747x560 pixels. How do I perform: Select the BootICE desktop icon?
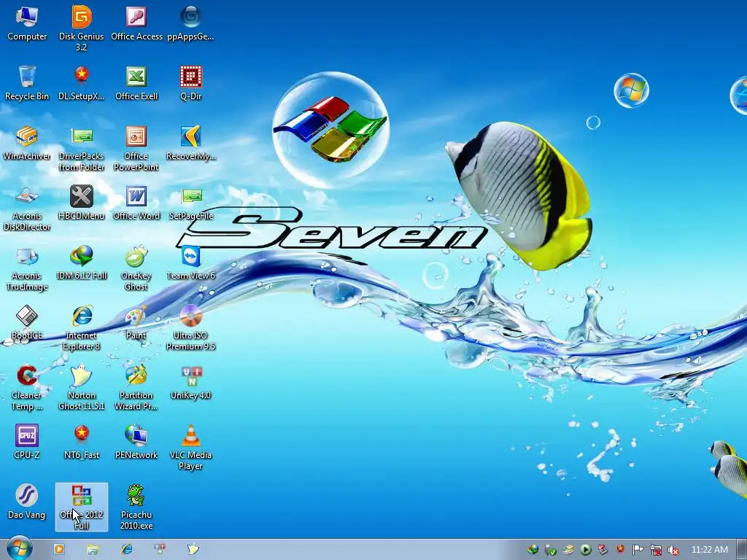[27, 322]
